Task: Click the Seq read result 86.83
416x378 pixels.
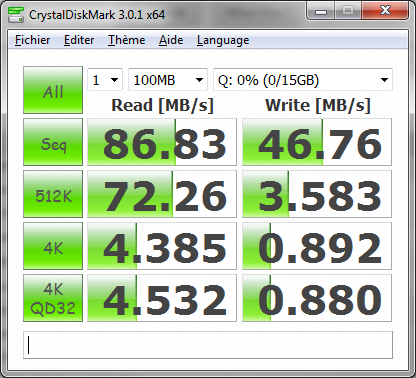Action: (162, 142)
